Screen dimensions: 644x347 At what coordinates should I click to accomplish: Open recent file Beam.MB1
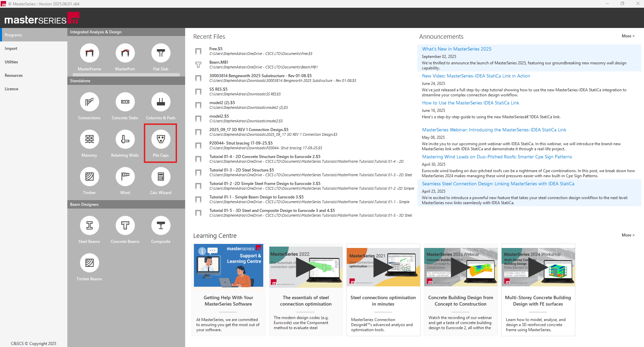click(x=219, y=62)
